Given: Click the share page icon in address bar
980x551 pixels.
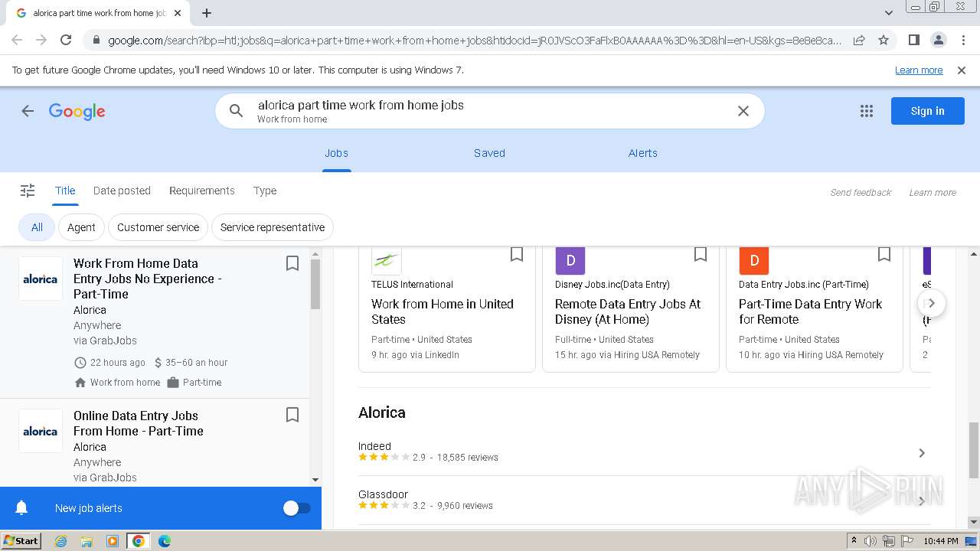Looking at the screenshot, I should click(x=859, y=40).
